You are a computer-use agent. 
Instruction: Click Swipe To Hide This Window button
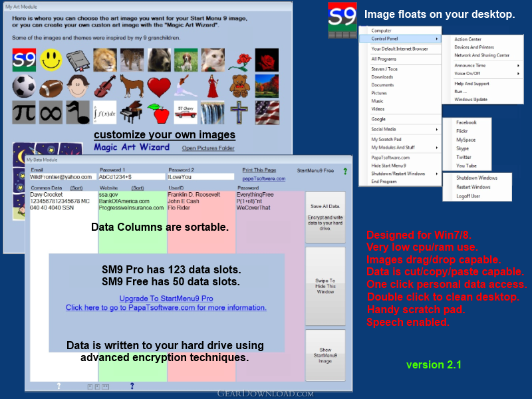point(325,286)
